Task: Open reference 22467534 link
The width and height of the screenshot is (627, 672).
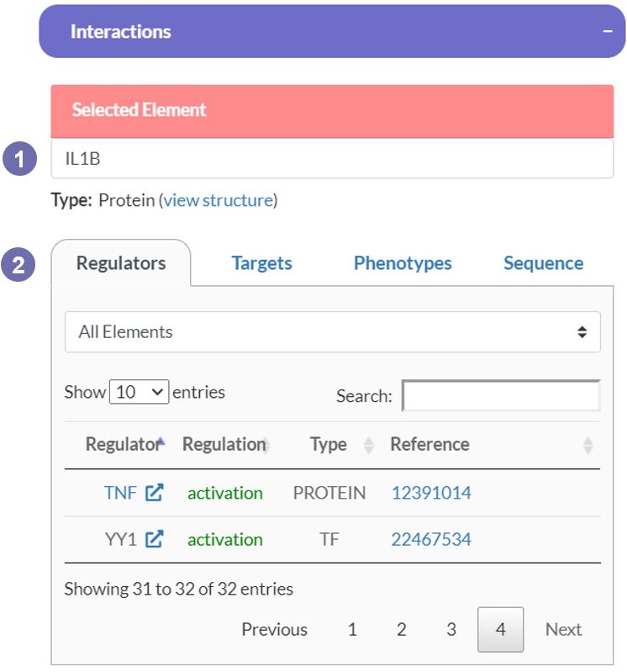Action: pos(431,539)
